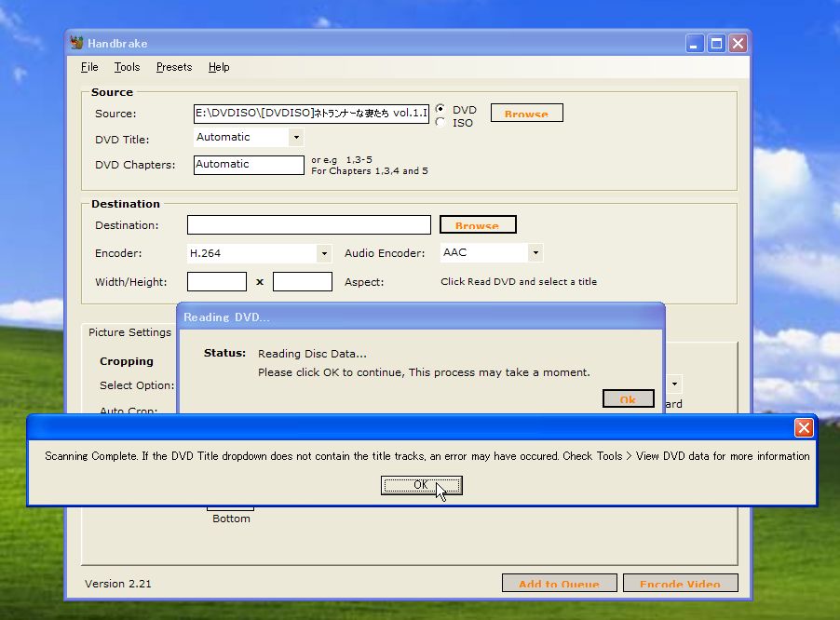Click the Version 2.21 text
Screen dimensions: 840x620
click(118, 584)
